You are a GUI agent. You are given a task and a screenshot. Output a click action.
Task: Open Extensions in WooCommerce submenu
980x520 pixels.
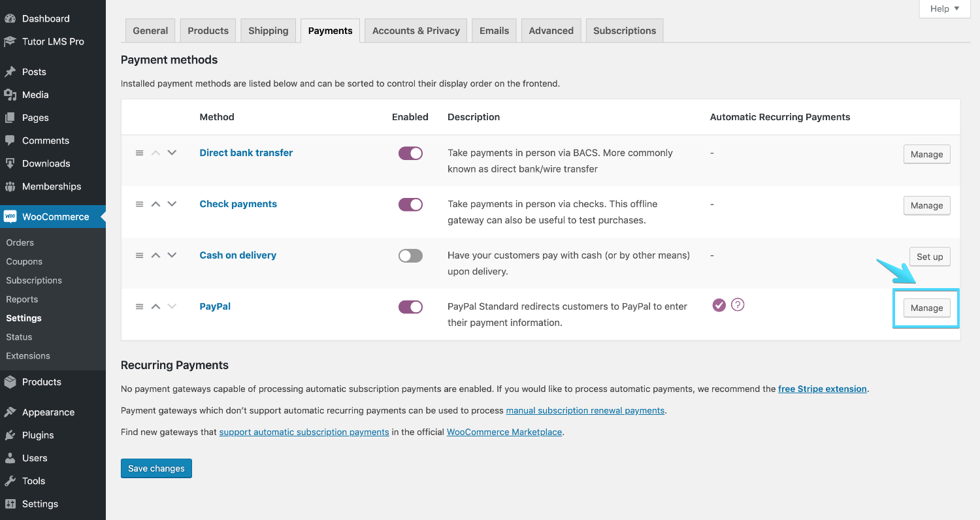(x=28, y=356)
